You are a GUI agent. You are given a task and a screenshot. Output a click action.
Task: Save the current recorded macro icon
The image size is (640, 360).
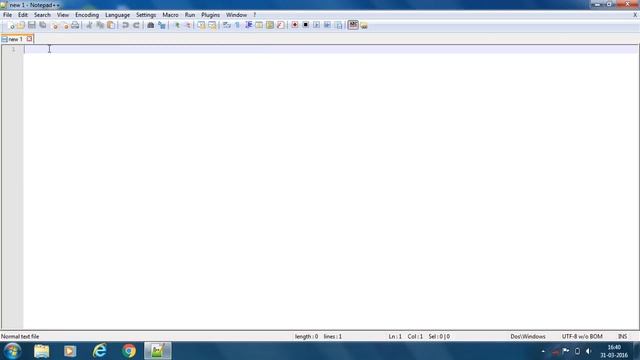[338, 25]
